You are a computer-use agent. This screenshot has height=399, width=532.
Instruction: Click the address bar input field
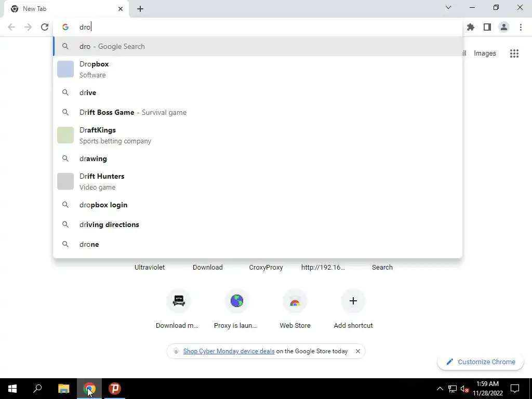click(x=258, y=27)
